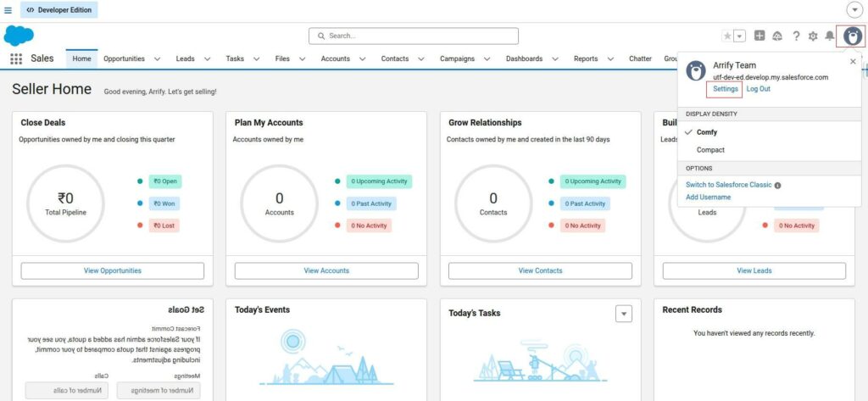Open the Dashboards tab
Image resolution: width=868 pixels, height=401 pixels.
524,58
